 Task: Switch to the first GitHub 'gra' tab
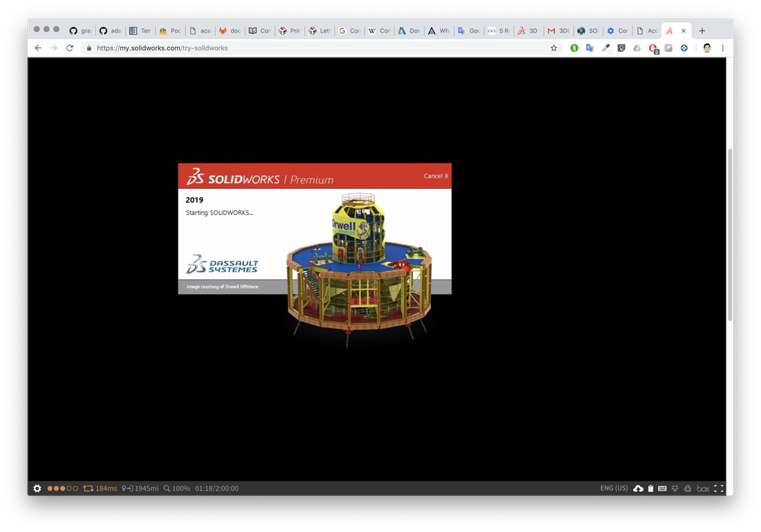coord(80,30)
